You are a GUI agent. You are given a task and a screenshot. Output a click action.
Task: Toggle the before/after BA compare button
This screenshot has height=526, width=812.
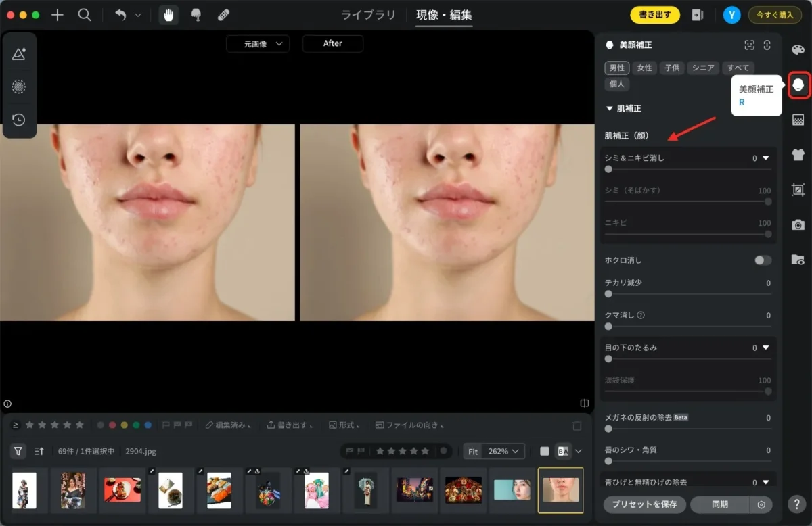point(562,451)
